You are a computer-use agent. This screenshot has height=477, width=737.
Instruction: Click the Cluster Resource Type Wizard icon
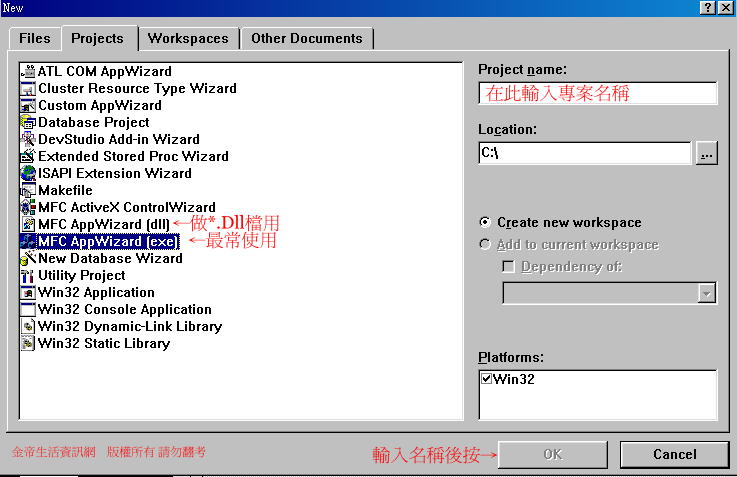point(28,88)
